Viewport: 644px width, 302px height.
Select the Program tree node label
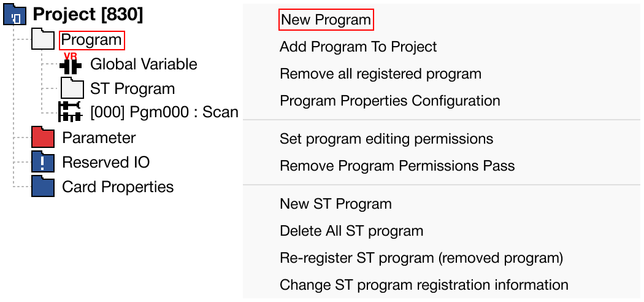[x=91, y=41]
